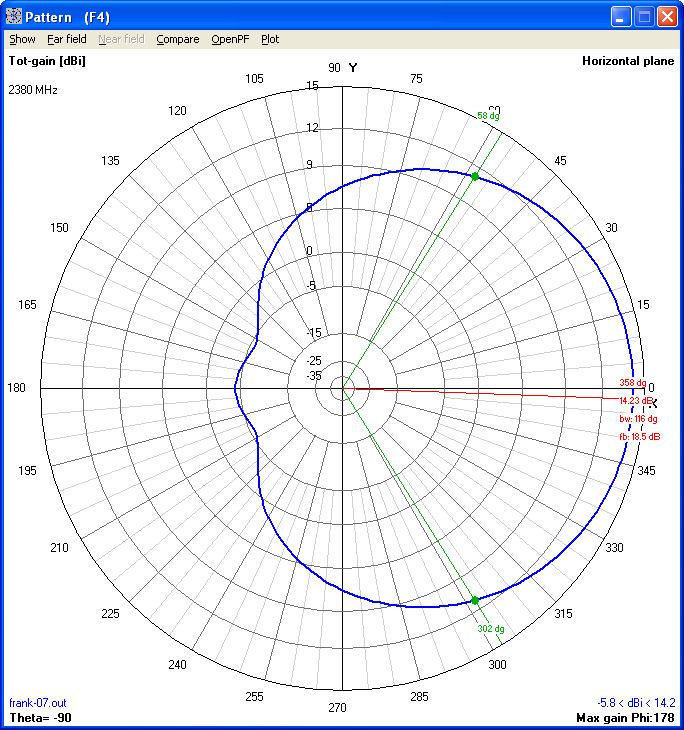
Task: Click the Max gain Phi:178 readout
Action: coord(626,718)
